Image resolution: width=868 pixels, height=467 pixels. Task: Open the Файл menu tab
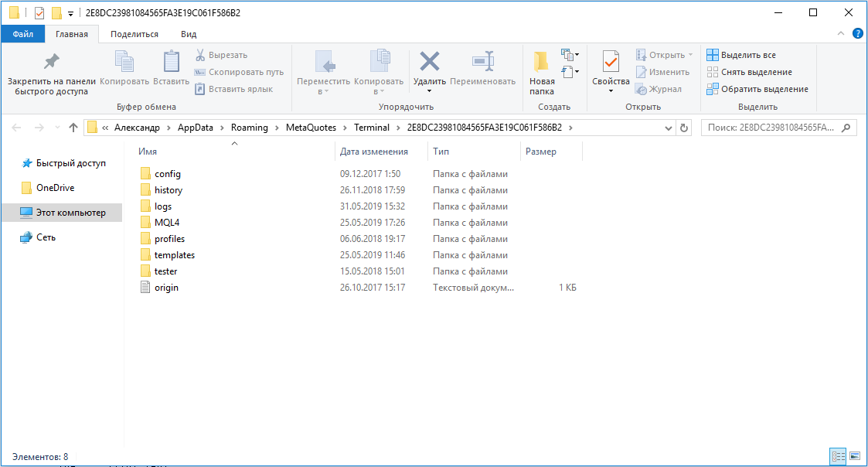tap(22, 34)
